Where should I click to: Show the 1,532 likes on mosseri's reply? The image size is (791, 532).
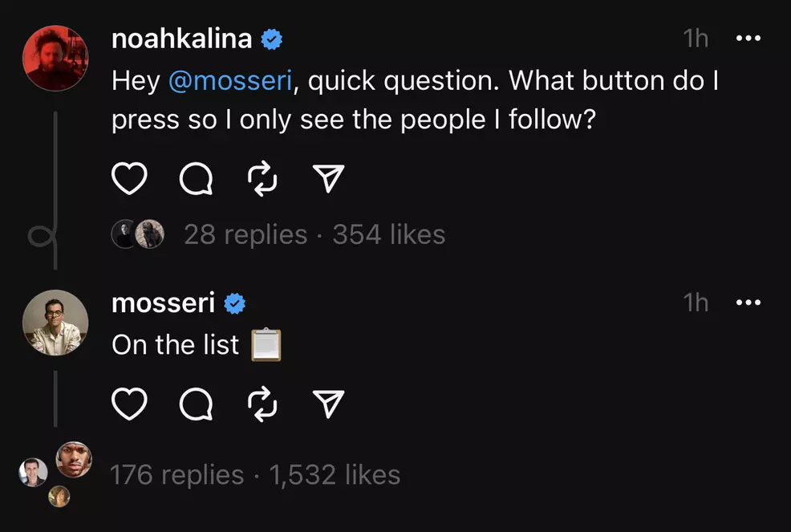pyautogui.click(x=335, y=475)
